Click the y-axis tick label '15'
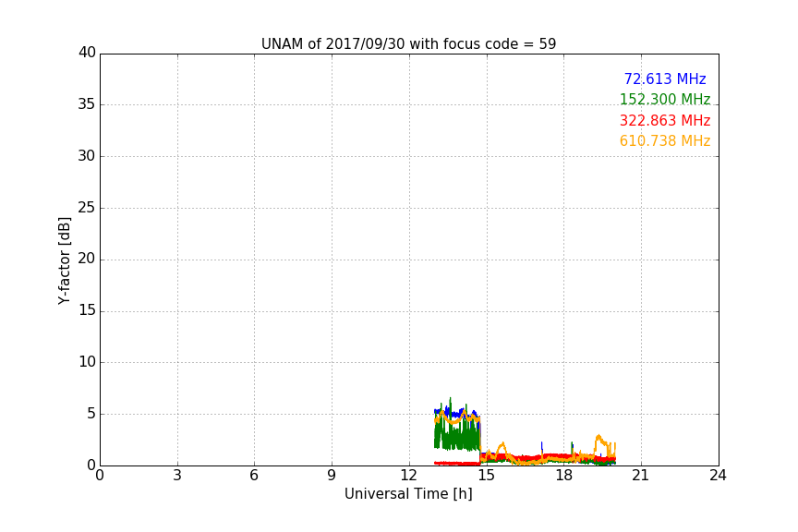Image resolution: width=798 pixels, height=532 pixels. pos(87,310)
